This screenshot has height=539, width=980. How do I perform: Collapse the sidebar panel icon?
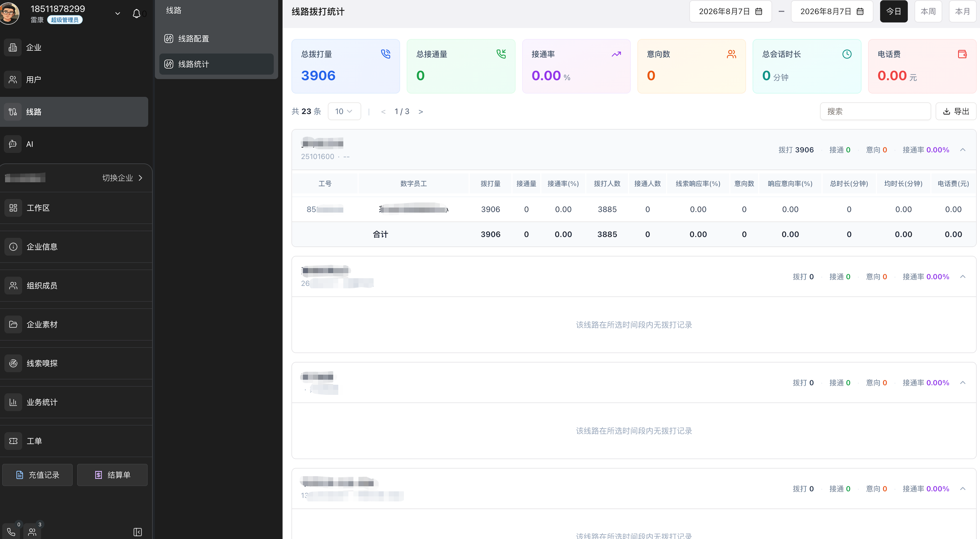[x=138, y=532]
